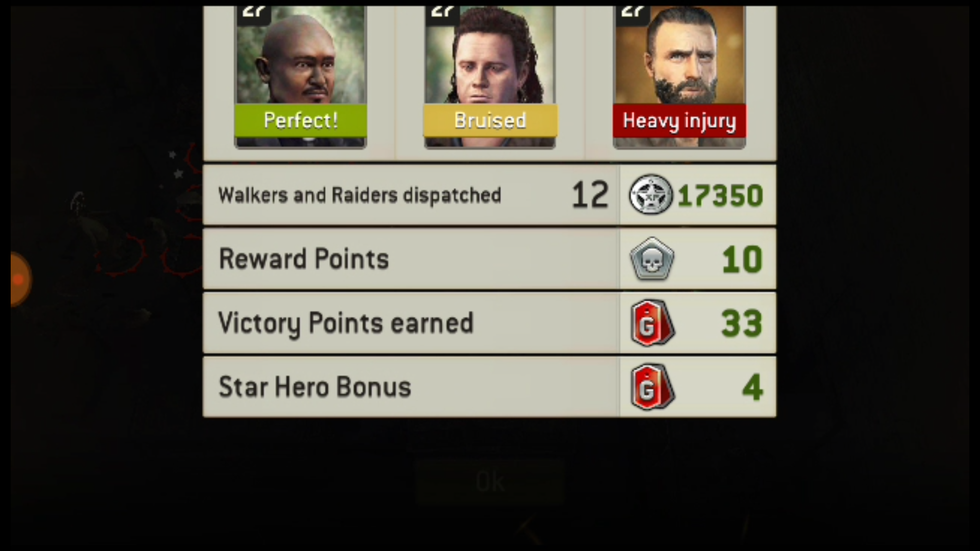The image size is (980, 551).
Task: Tap the Star Hero Bonus label
Action: (x=315, y=387)
